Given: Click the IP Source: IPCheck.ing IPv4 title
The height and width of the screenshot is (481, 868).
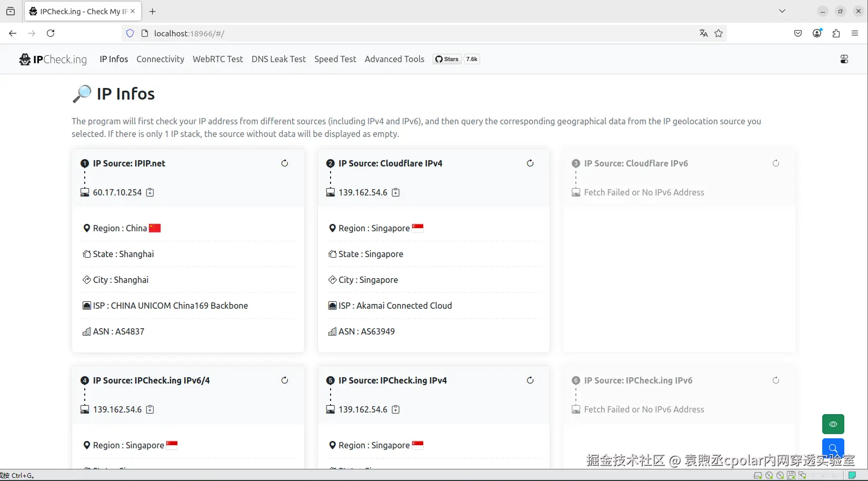Looking at the screenshot, I should click(393, 380).
